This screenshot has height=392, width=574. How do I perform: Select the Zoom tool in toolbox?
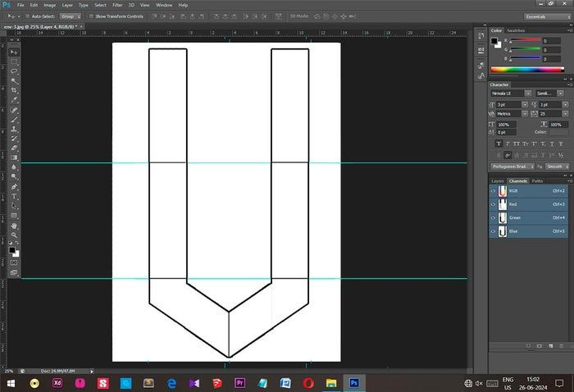[x=14, y=235]
